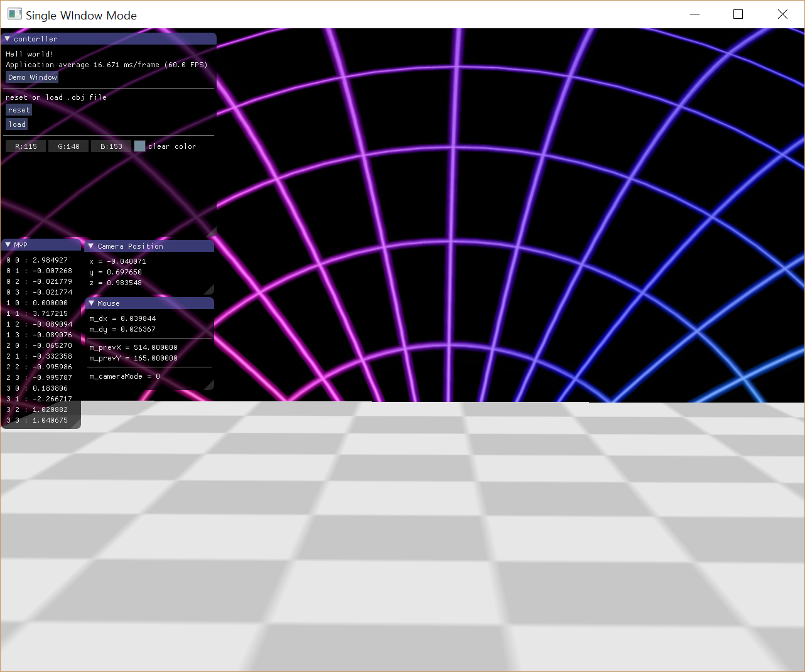Click m_prevX = 514.000000 value
The height and width of the screenshot is (672, 805).
(x=133, y=347)
